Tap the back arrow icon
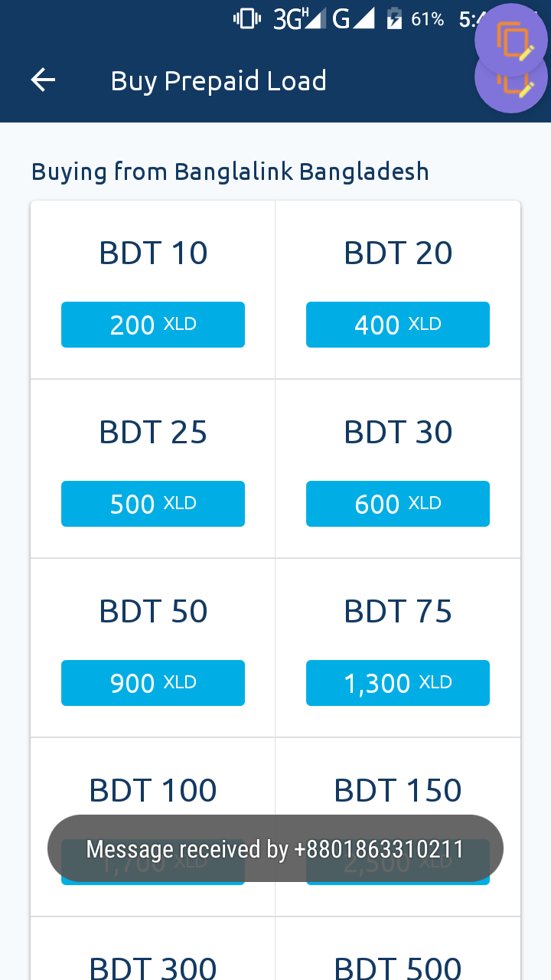Screen dimensions: 551x980 click(x=43, y=80)
